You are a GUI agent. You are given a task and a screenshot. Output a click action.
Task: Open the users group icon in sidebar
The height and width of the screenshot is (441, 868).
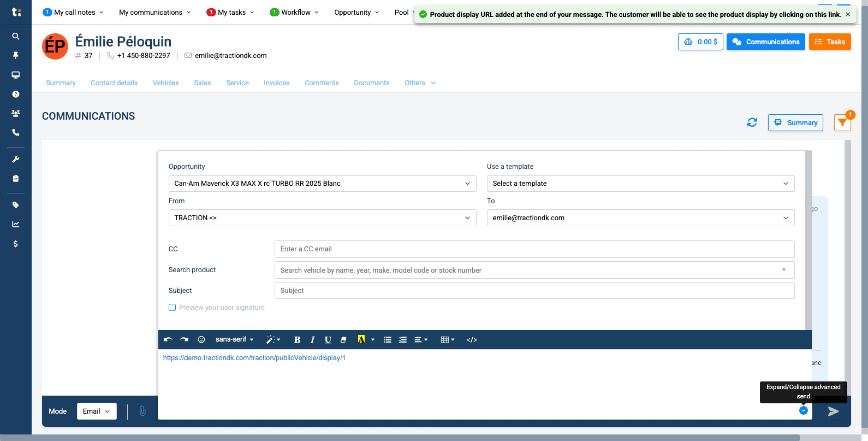tap(16, 113)
